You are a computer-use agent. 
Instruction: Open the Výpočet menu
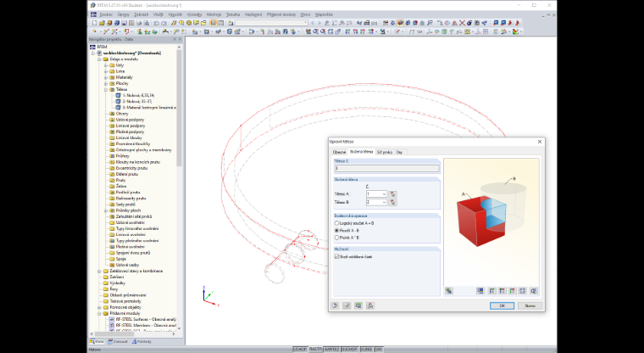point(175,14)
